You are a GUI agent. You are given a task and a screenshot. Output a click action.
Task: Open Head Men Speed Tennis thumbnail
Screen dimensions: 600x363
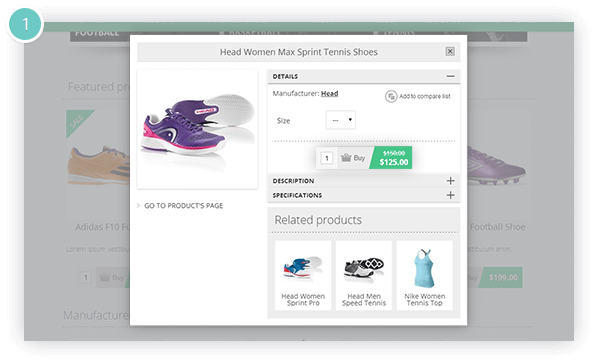(364, 275)
